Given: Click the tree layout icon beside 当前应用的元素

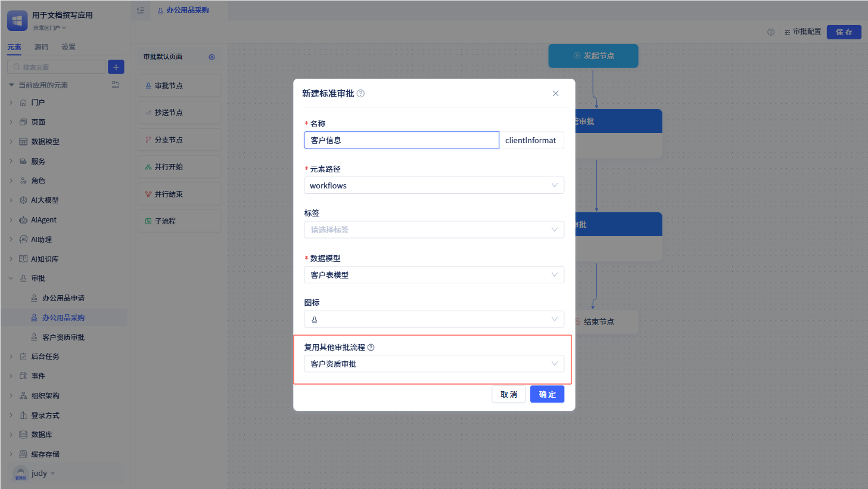Looking at the screenshot, I should pyautogui.click(x=116, y=85).
